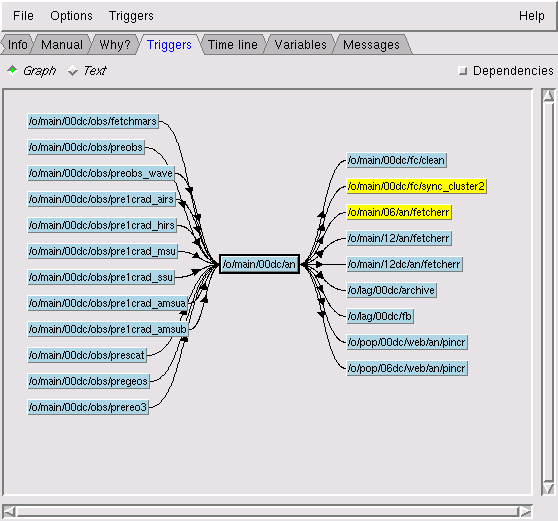Open the Triggers menu

coord(131,16)
